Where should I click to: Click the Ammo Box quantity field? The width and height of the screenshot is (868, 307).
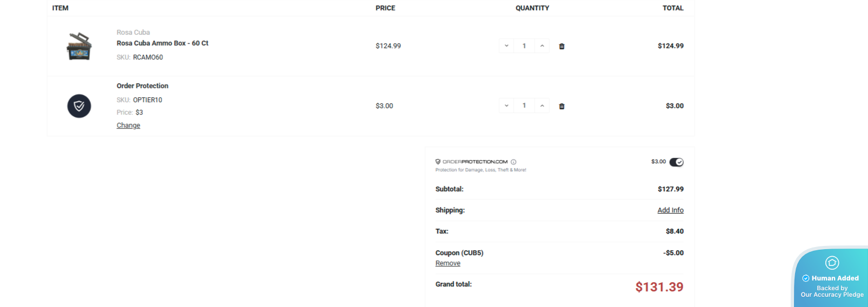coord(524,46)
